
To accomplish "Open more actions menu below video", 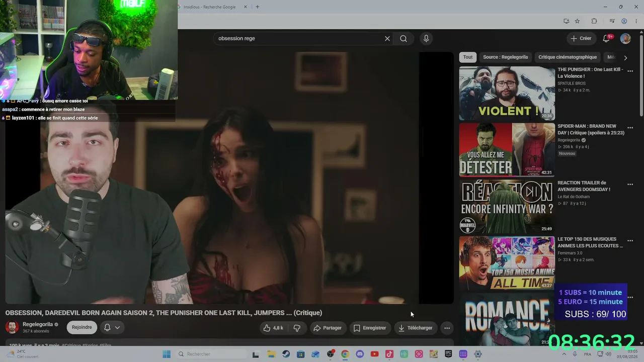I will (447, 328).
